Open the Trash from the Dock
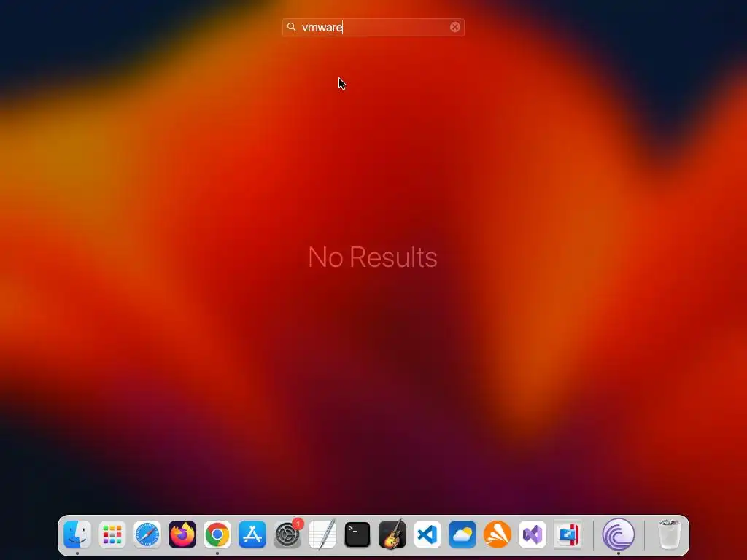The height and width of the screenshot is (560, 747). tap(670, 534)
